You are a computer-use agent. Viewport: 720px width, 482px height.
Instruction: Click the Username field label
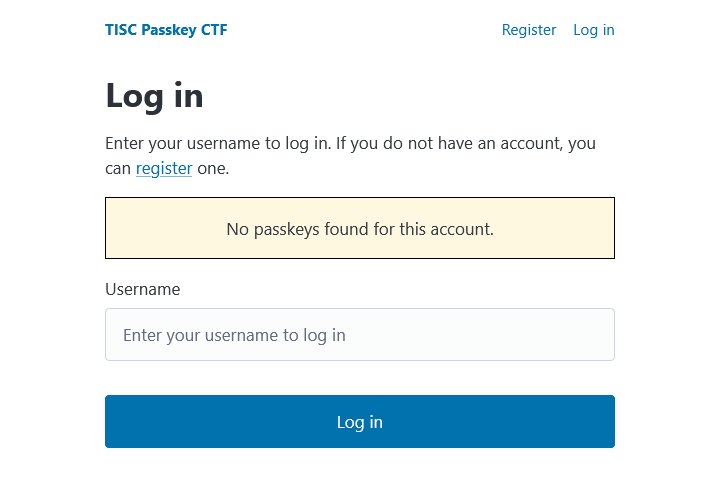143,289
